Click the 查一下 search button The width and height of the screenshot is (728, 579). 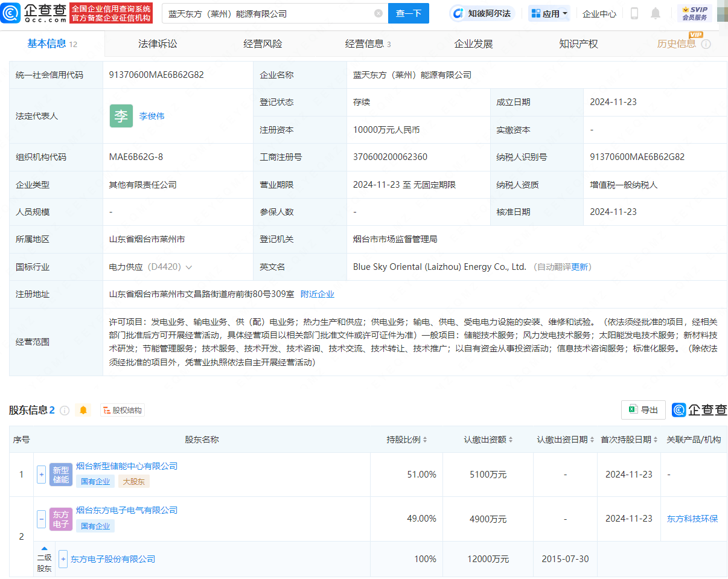coord(409,13)
